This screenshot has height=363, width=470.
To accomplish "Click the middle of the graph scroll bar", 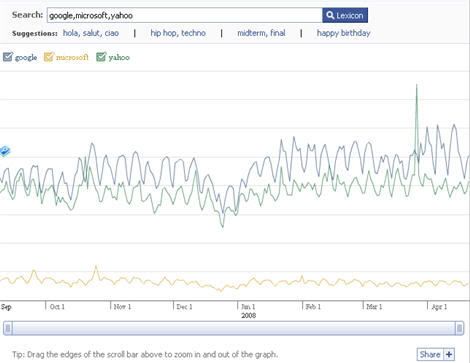I will [234, 329].
